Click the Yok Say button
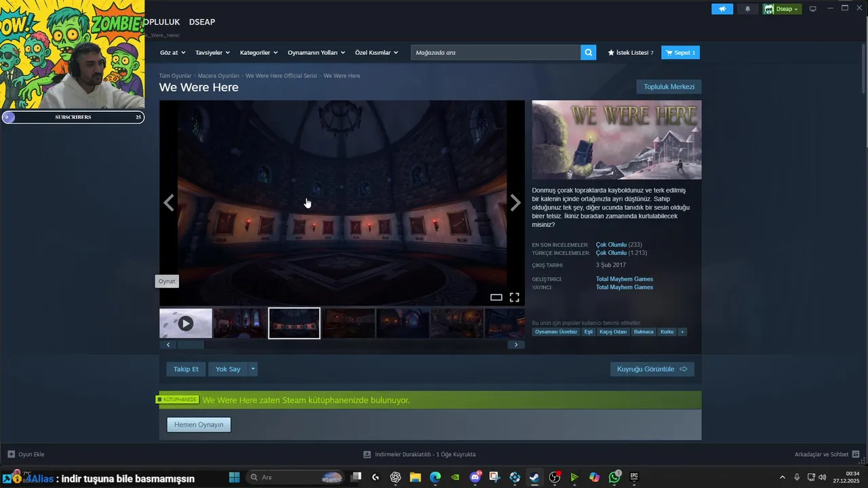Viewport: 868px width, 488px height. [228, 369]
